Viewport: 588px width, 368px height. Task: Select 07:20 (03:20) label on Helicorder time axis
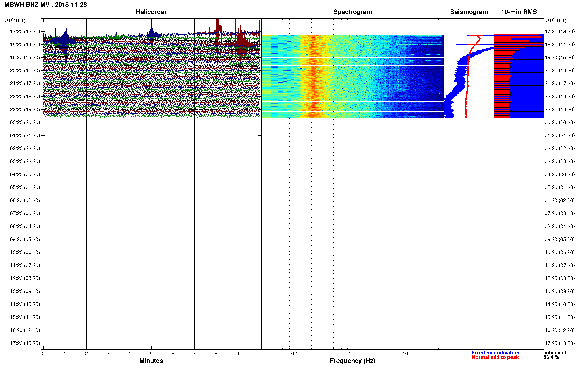pyautogui.click(x=25, y=213)
